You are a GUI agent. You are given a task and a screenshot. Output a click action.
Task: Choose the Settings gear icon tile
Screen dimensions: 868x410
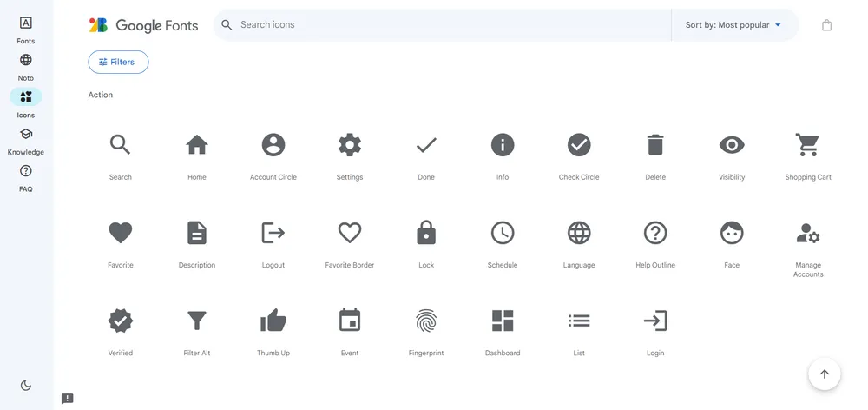[350, 144]
